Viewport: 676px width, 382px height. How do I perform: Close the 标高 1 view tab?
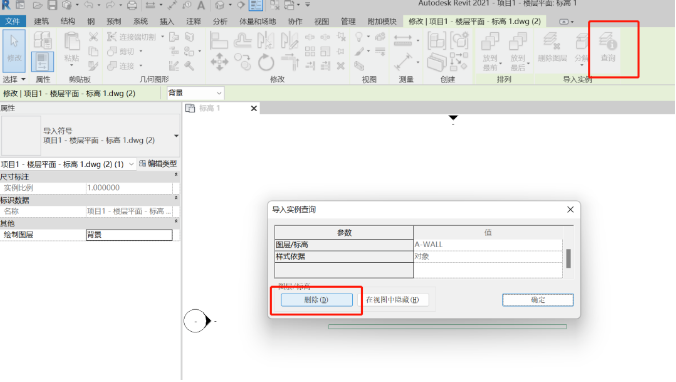click(x=254, y=108)
